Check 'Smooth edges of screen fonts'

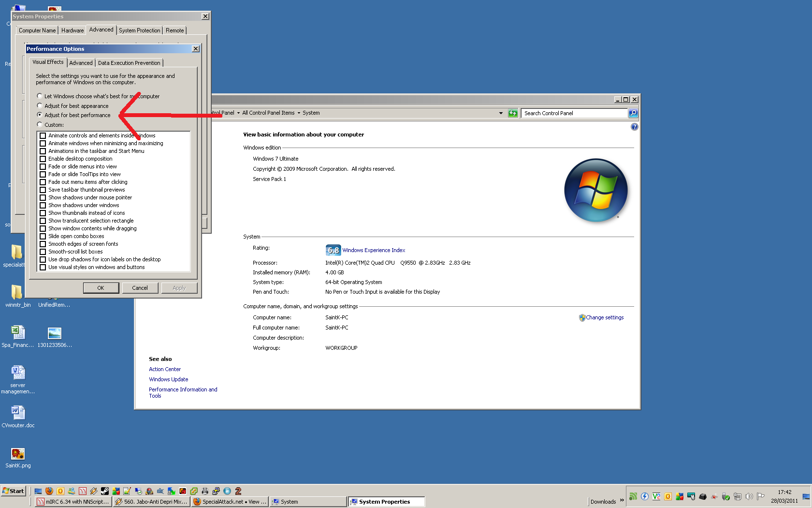(x=43, y=244)
